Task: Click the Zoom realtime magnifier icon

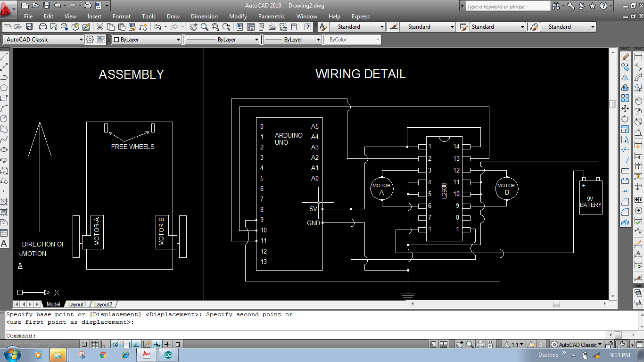Action: click(x=205, y=27)
